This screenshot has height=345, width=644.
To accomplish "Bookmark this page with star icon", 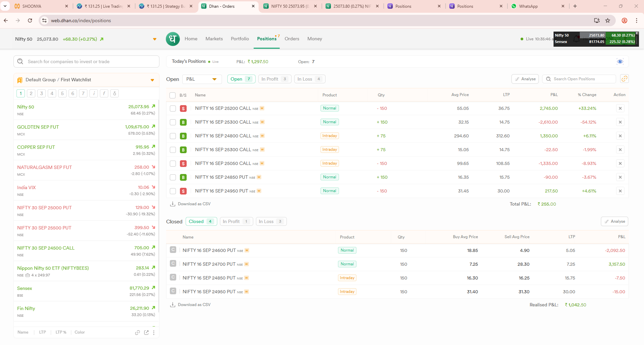I will click(x=608, y=20).
